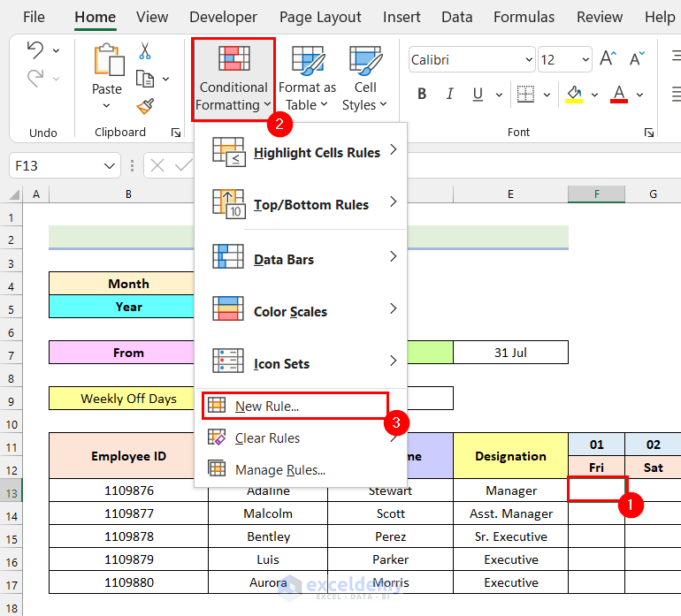Viewport: 681px width, 616px height.
Task: Expand borders dropdown arrow
Action: click(x=547, y=95)
